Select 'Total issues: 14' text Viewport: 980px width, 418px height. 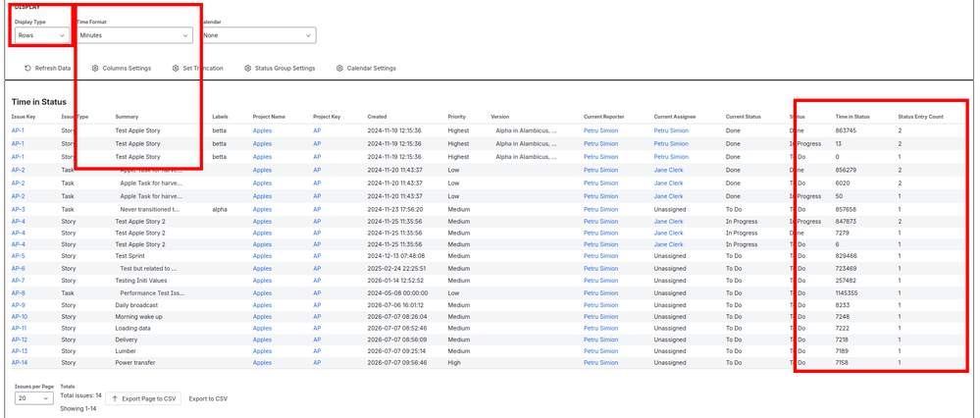tap(80, 394)
